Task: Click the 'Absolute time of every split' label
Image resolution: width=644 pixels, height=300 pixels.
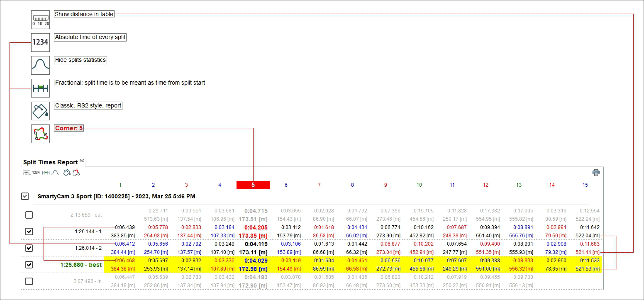Action: 90,37
